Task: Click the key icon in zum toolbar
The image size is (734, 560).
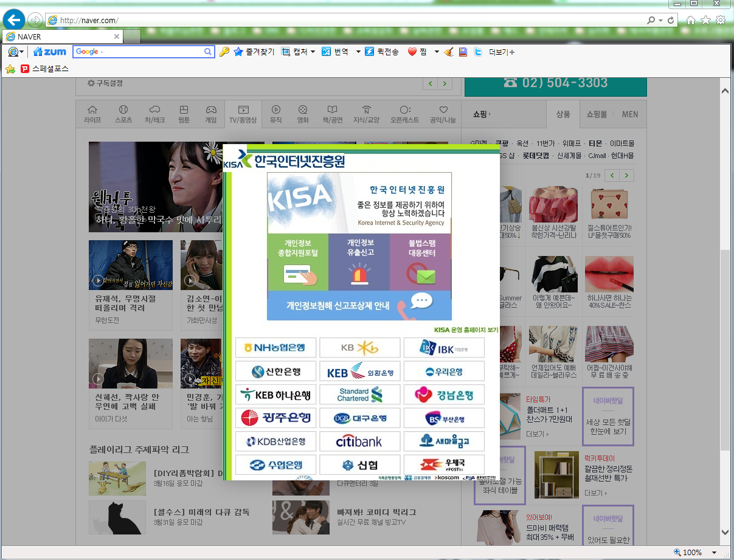Action: [x=224, y=52]
